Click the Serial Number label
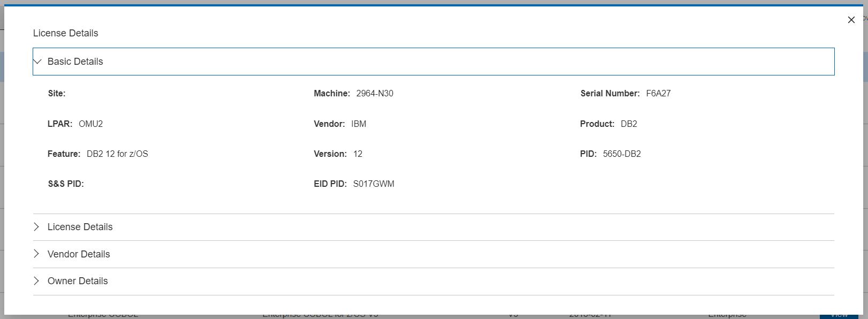868x319 pixels. click(610, 93)
